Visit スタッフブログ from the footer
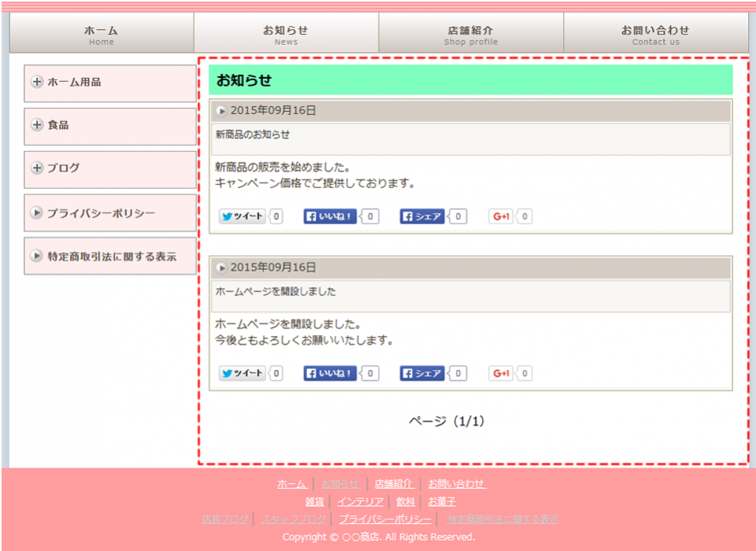Screen dimensions: 756x551 pyautogui.click(x=294, y=520)
